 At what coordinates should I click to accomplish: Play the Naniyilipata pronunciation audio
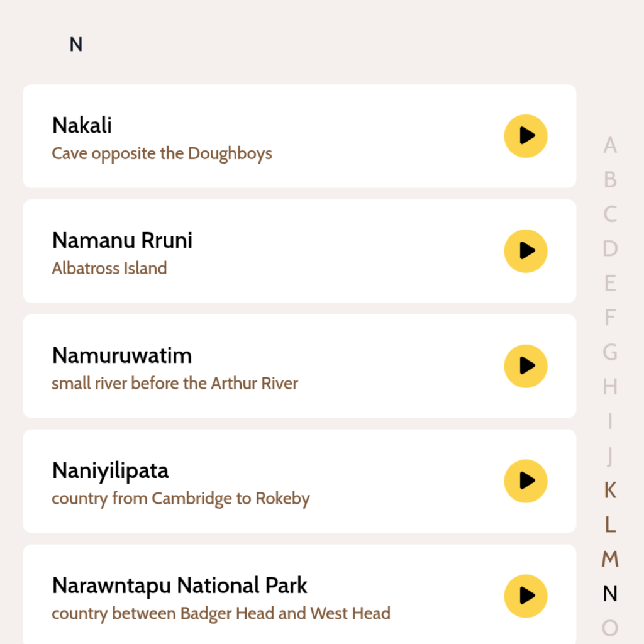[526, 481]
